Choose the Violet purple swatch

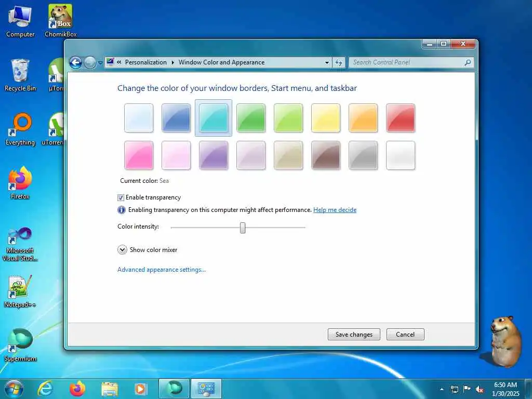click(214, 155)
